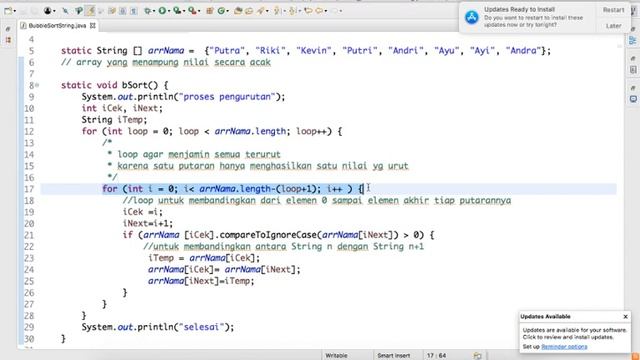
Task: Click the Open Task icon in toolbar
Action: click(249, 11)
